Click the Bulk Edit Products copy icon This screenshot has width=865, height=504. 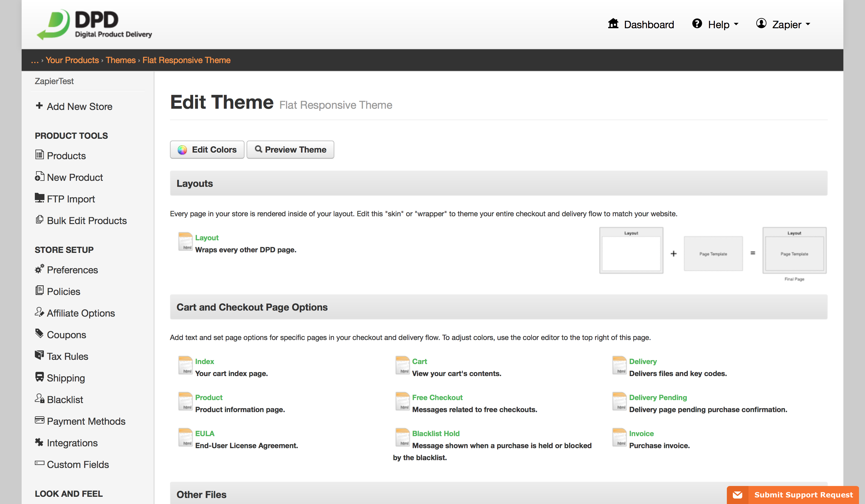(39, 220)
